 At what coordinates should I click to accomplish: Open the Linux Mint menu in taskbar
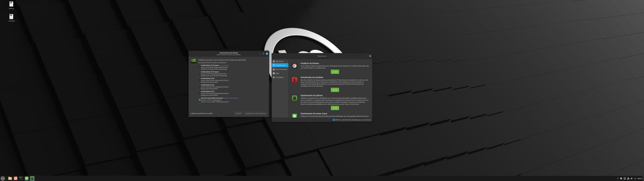[3, 178]
